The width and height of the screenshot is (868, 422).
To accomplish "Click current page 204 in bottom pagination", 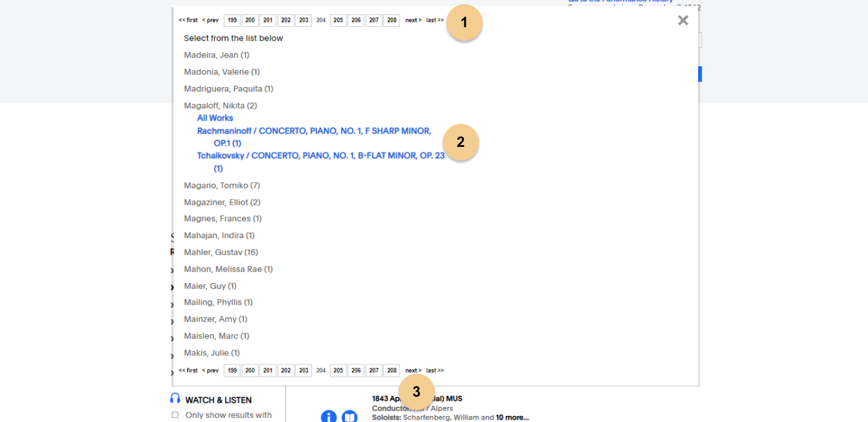I will (321, 371).
